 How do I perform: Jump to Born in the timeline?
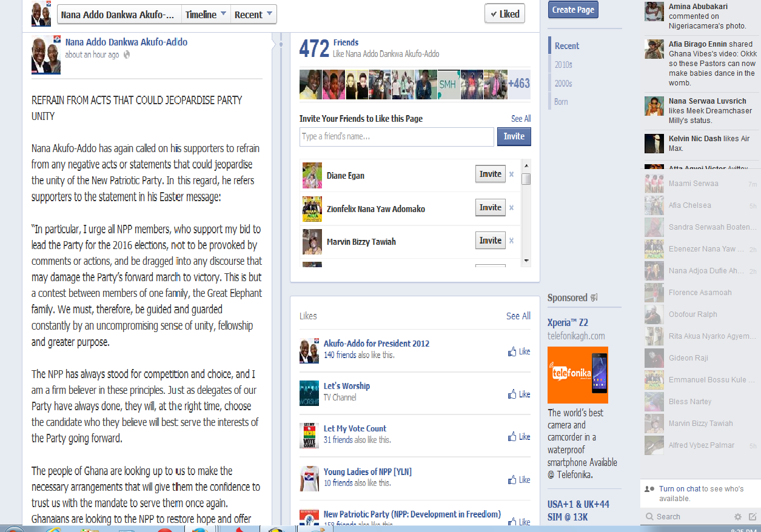561,102
